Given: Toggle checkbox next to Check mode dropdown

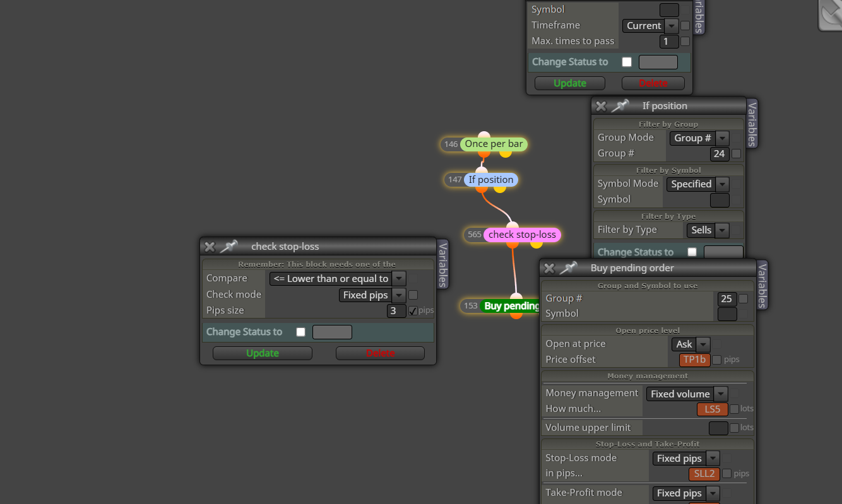Looking at the screenshot, I should (413, 295).
